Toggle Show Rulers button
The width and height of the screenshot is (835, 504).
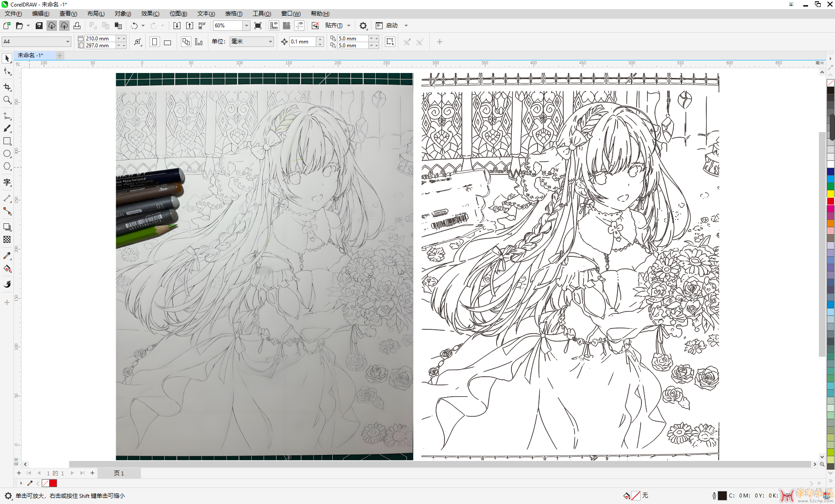click(x=274, y=26)
